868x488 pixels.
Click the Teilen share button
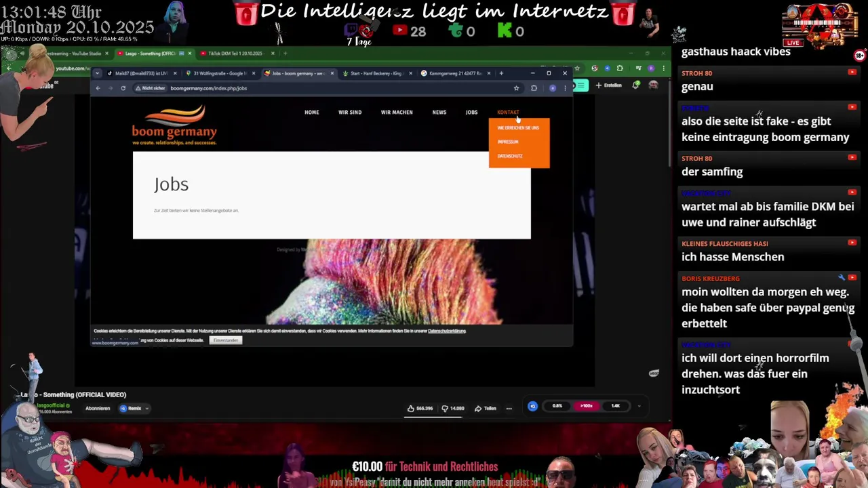tap(486, 409)
